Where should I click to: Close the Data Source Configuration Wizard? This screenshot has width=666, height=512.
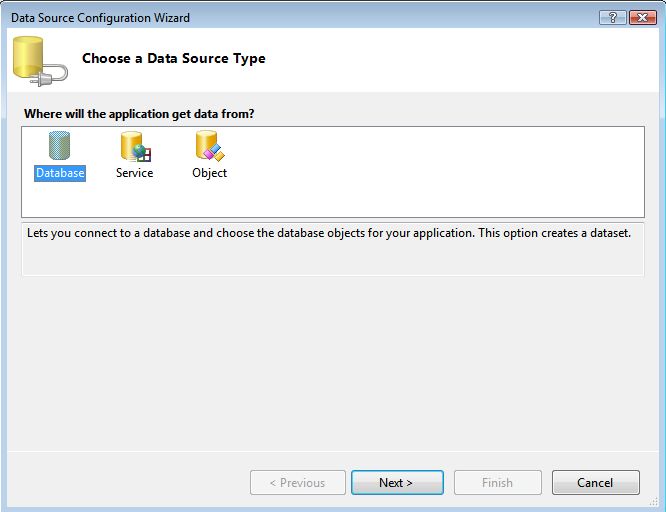click(x=640, y=18)
